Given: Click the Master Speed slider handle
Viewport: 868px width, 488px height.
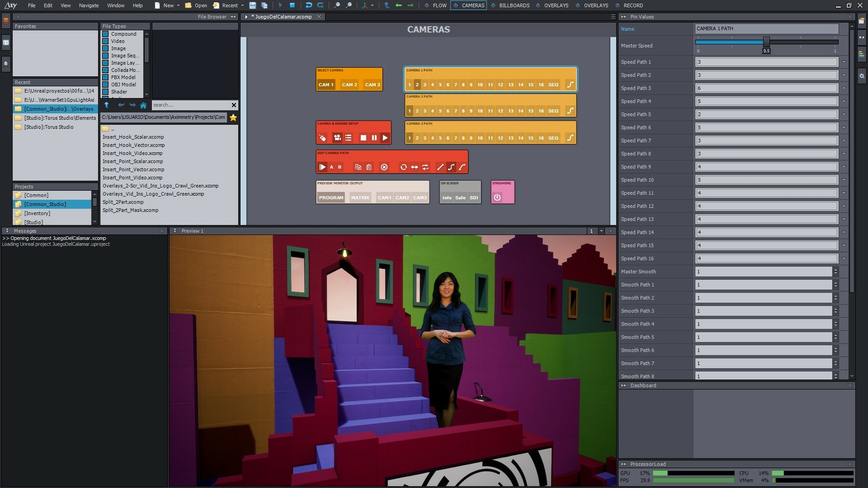Looking at the screenshot, I should click(766, 42).
